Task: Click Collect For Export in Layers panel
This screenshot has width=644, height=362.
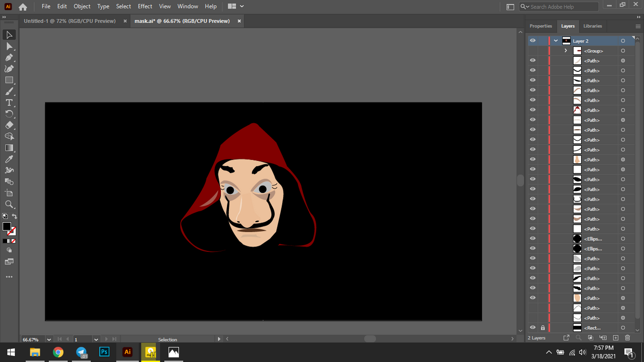Action: [566, 338]
